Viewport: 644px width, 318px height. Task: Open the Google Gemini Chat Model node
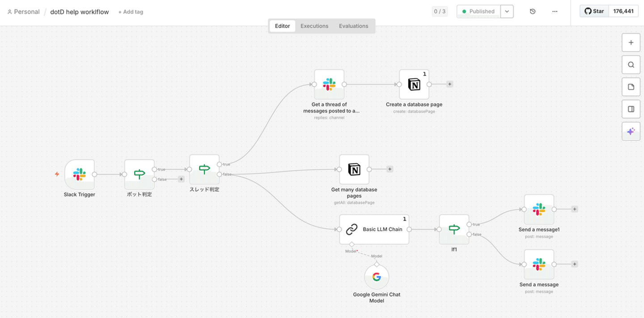pyautogui.click(x=377, y=277)
